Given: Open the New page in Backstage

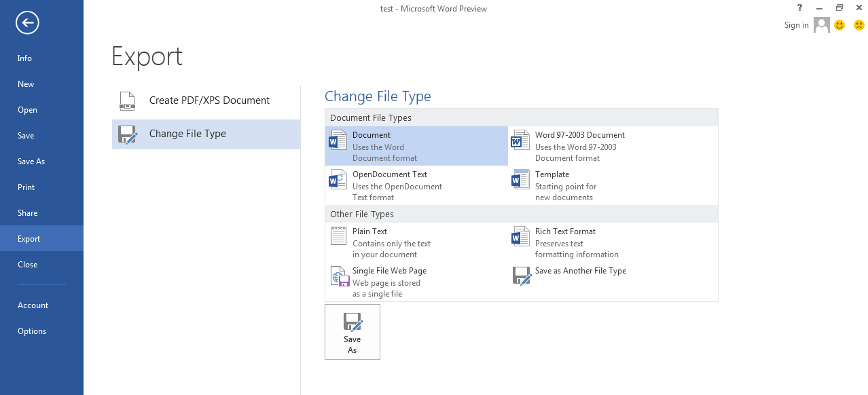Looking at the screenshot, I should (41, 84).
